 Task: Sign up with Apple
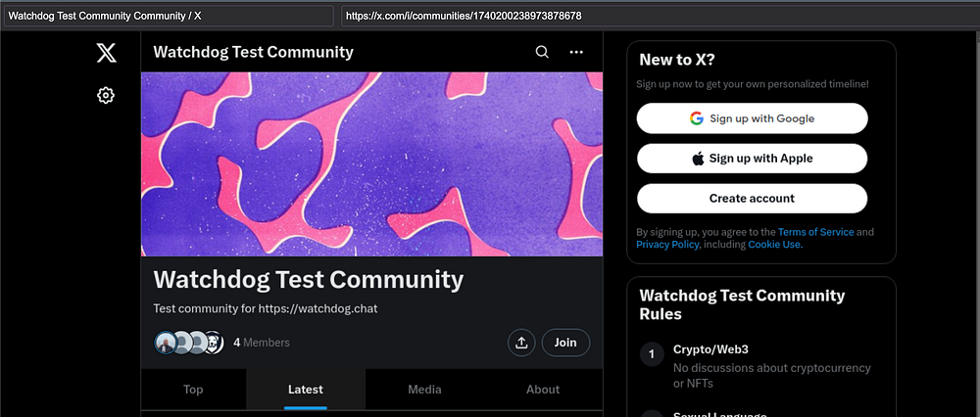[752, 159]
